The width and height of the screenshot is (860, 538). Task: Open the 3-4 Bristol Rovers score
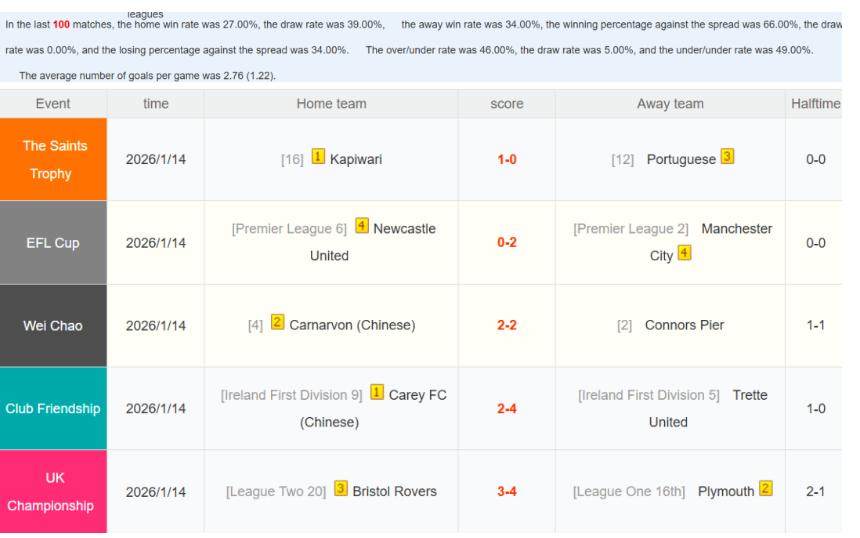[x=507, y=492]
